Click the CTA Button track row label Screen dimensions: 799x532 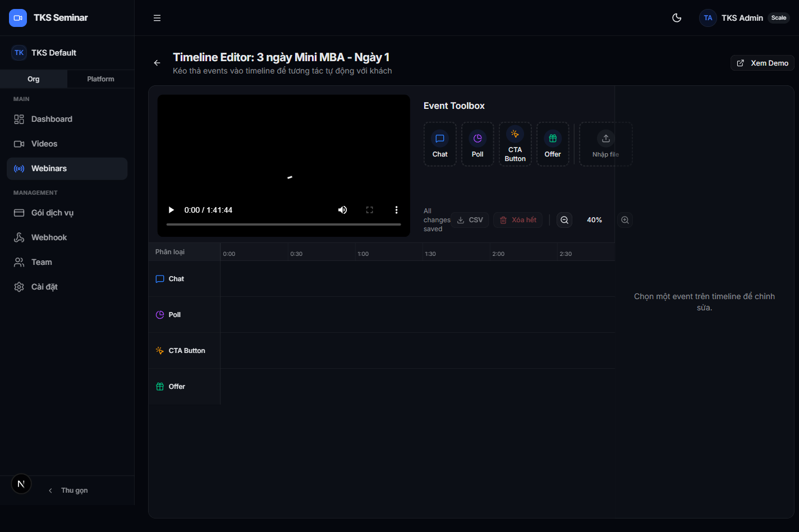185,351
